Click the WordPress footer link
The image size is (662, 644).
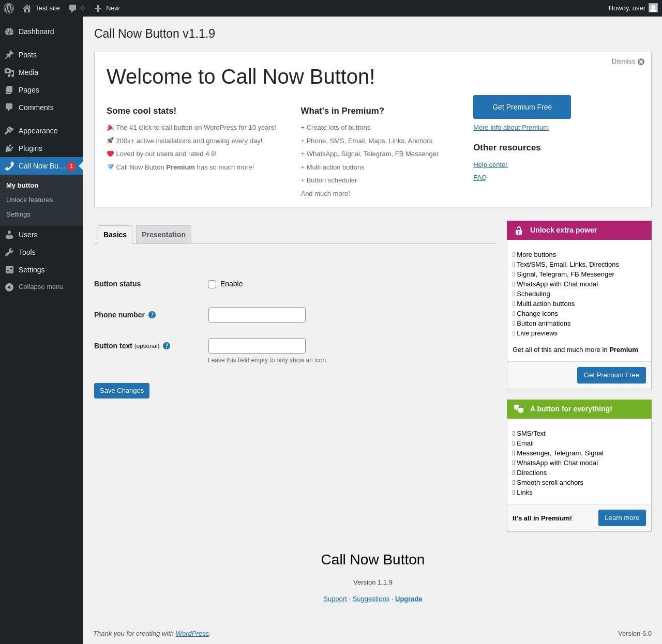pos(192,634)
